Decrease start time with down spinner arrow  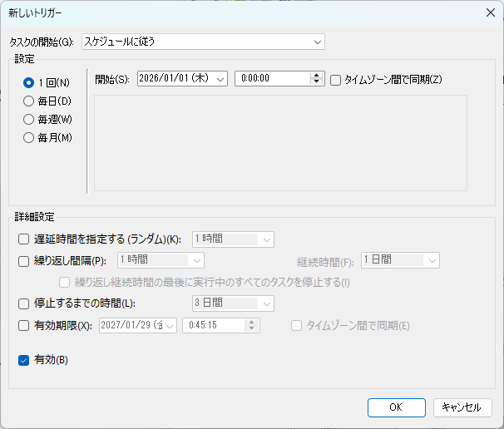pyautogui.click(x=316, y=82)
